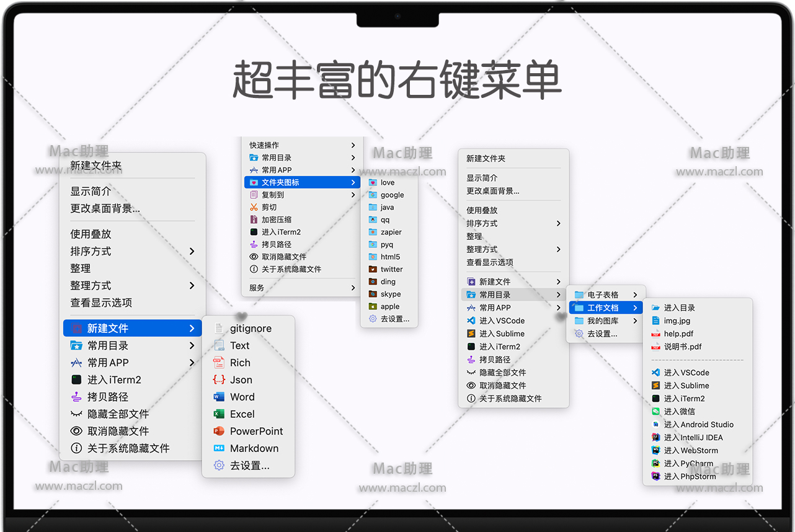The image size is (795, 532).
Task: Choose the Excel file type icon
Action: 219,414
